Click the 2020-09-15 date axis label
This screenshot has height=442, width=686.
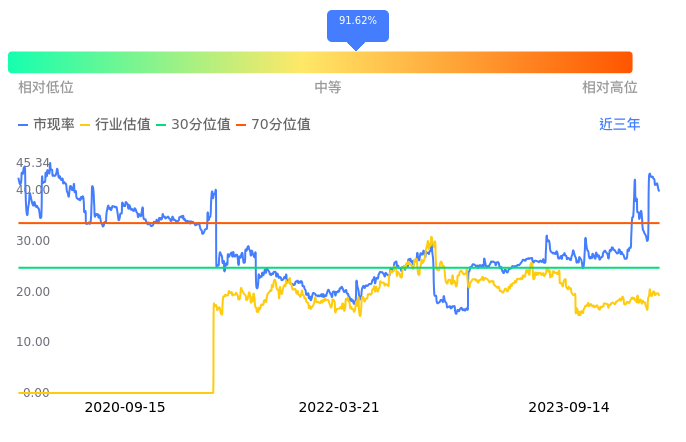[x=125, y=408]
